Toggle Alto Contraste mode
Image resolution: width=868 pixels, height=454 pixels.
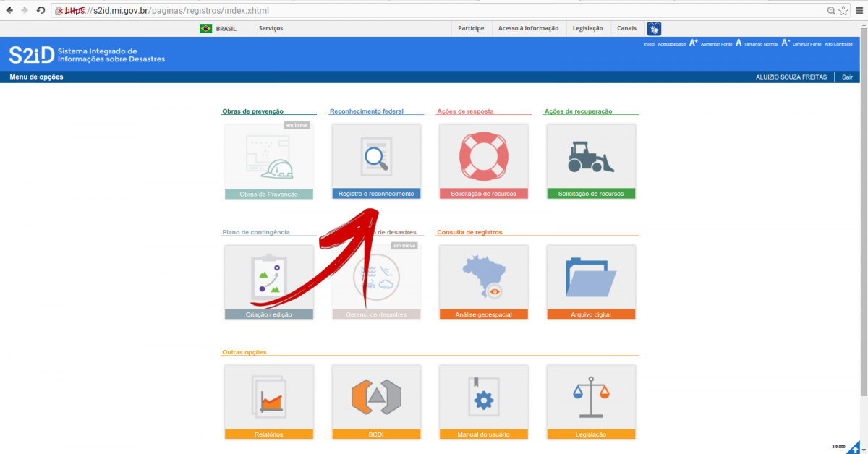pos(838,44)
